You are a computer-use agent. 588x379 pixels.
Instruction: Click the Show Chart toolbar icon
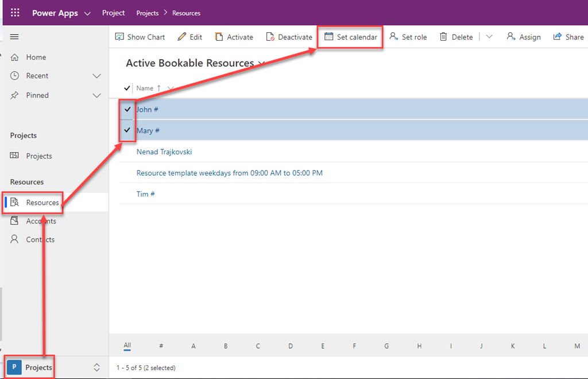point(119,37)
